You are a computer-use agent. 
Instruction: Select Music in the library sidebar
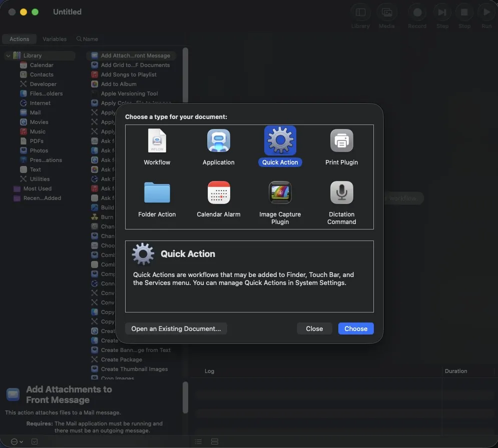[x=38, y=131]
